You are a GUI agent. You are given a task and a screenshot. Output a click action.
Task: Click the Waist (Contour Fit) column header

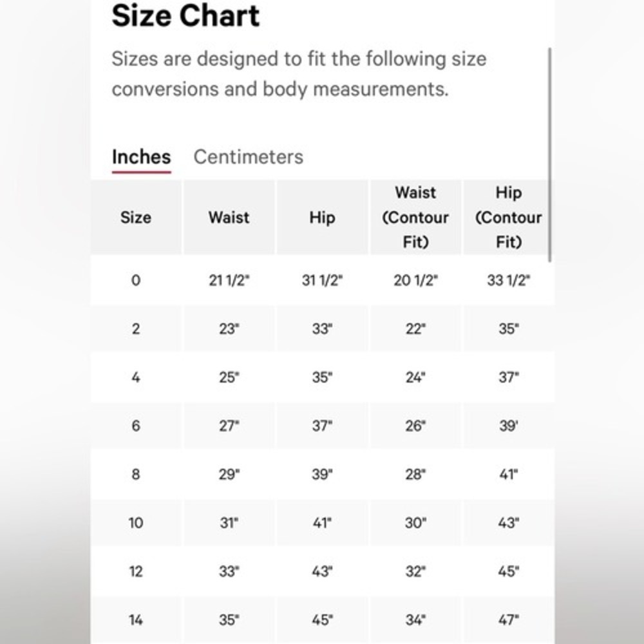click(415, 217)
